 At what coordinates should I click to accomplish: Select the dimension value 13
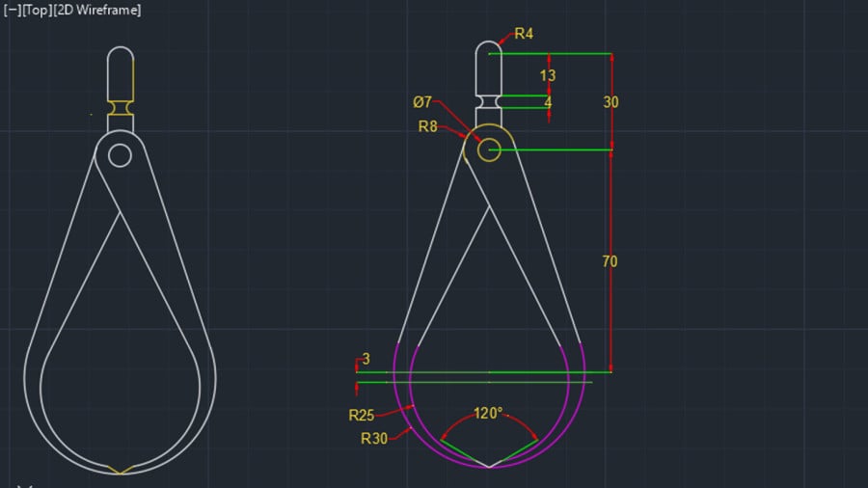548,75
